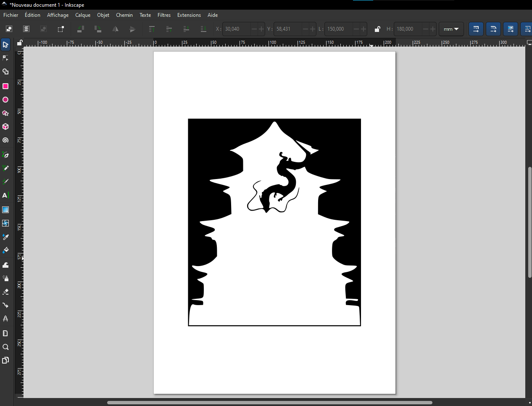Select the Eraser tool
Image resolution: width=532 pixels, height=406 pixels.
(5, 292)
